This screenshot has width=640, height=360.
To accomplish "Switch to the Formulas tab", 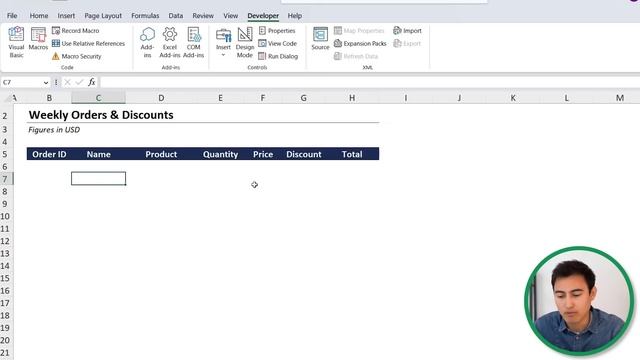I will pos(145,16).
